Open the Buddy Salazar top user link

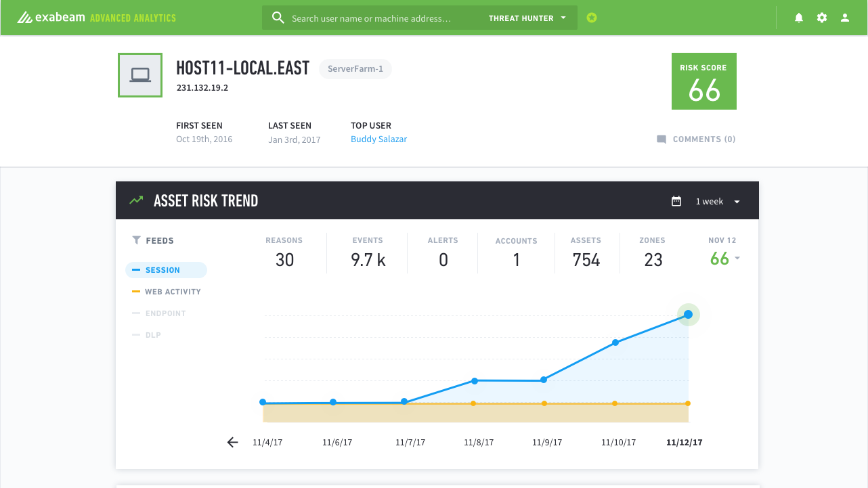click(378, 139)
